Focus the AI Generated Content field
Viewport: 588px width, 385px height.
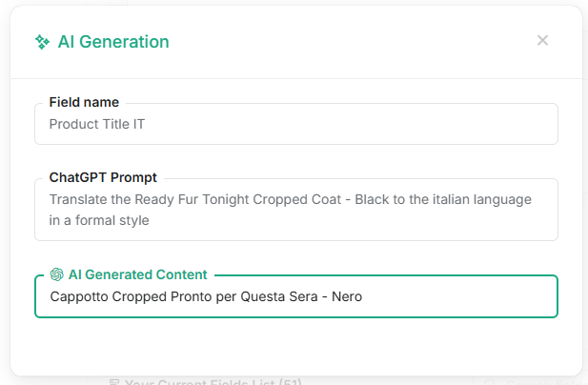click(296, 296)
